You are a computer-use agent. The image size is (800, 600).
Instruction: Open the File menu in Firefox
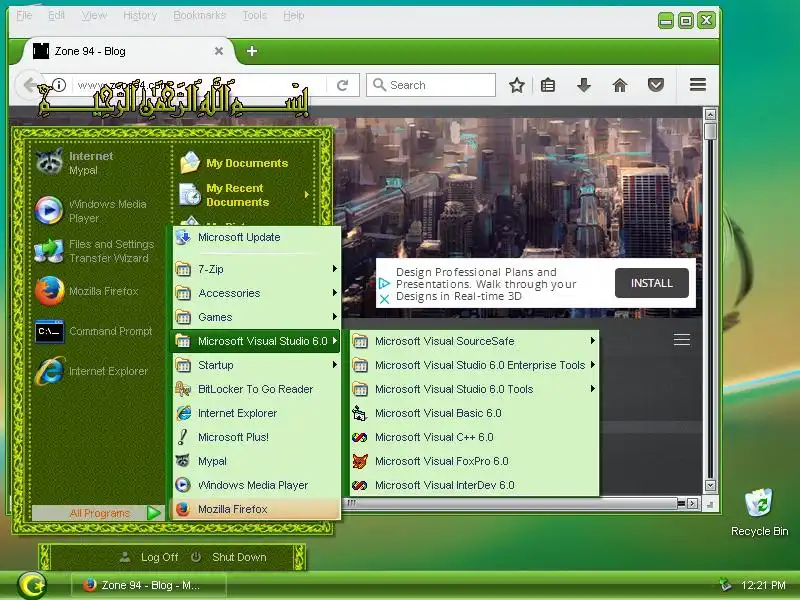[24, 15]
